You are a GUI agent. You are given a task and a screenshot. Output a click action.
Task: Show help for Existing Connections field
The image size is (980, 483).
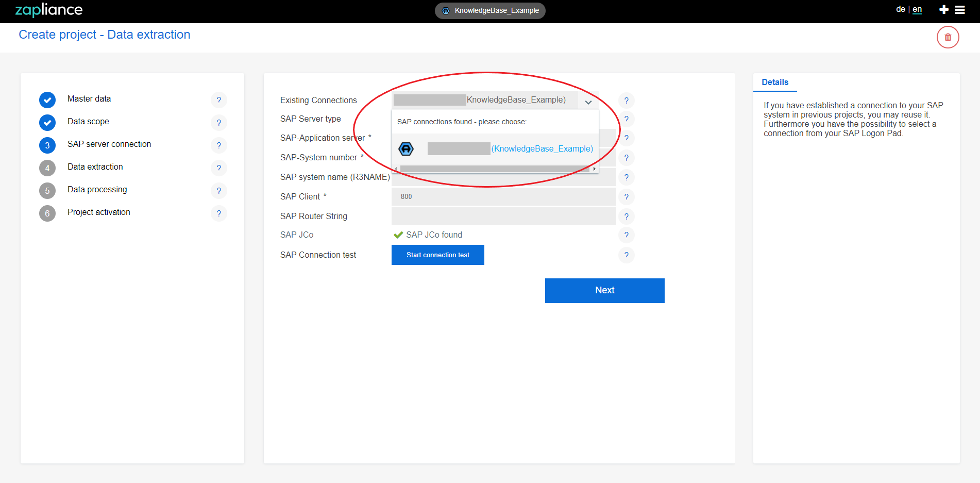(x=627, y=101)
